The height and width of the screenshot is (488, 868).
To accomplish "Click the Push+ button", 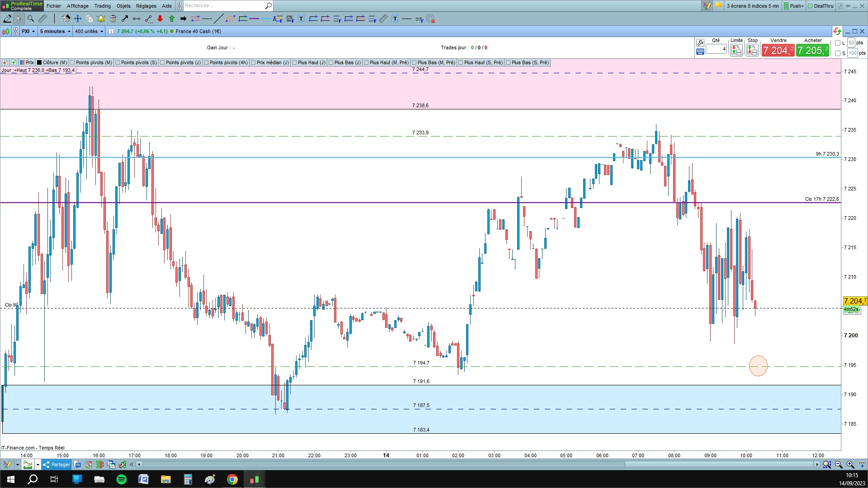I will pos(794,6).
